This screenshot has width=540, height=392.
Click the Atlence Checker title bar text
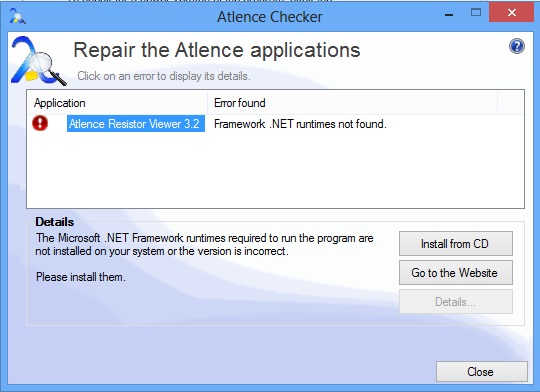tap(270, 17)
